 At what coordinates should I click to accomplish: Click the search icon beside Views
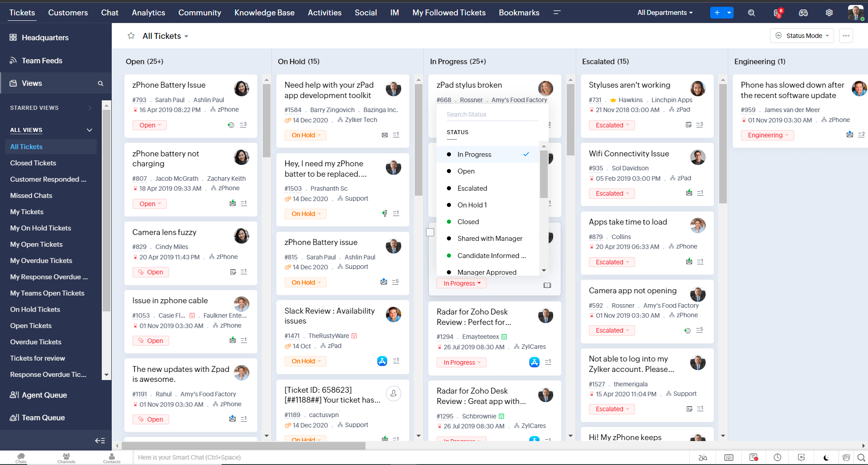coord(100,84)
